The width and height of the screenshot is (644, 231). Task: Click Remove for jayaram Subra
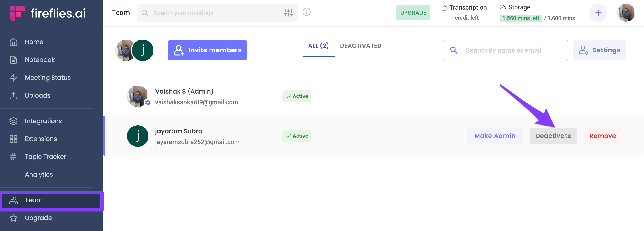click(x=602, y=136)
